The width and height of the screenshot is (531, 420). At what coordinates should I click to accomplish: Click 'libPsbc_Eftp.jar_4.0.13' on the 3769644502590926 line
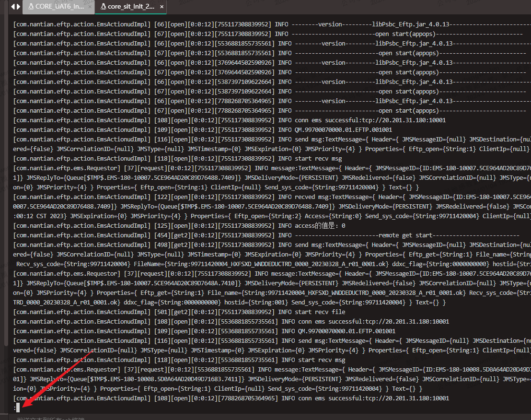(x=414, y=63)
